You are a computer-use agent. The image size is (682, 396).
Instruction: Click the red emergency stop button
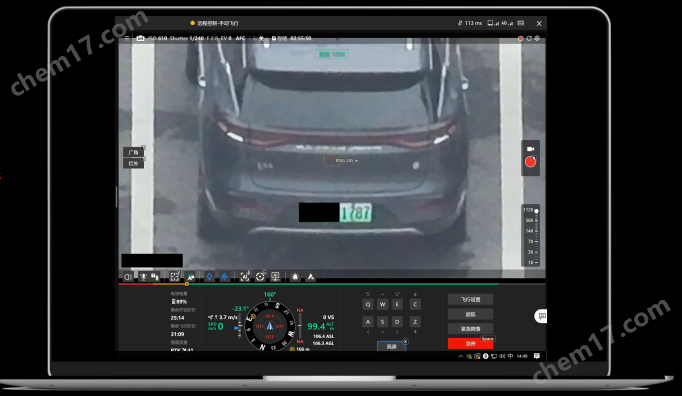(x=470, y=343)
